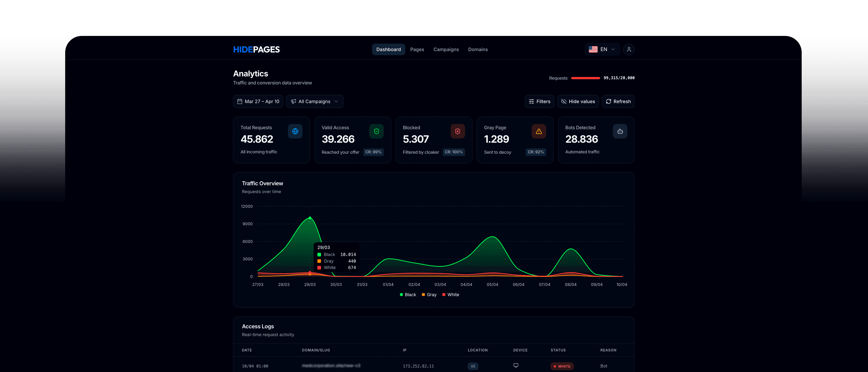The width and height of the screenshot is (868, 372).
Task: Open the Mar 27 – Apr 10 date range picker
Action: 258,101
